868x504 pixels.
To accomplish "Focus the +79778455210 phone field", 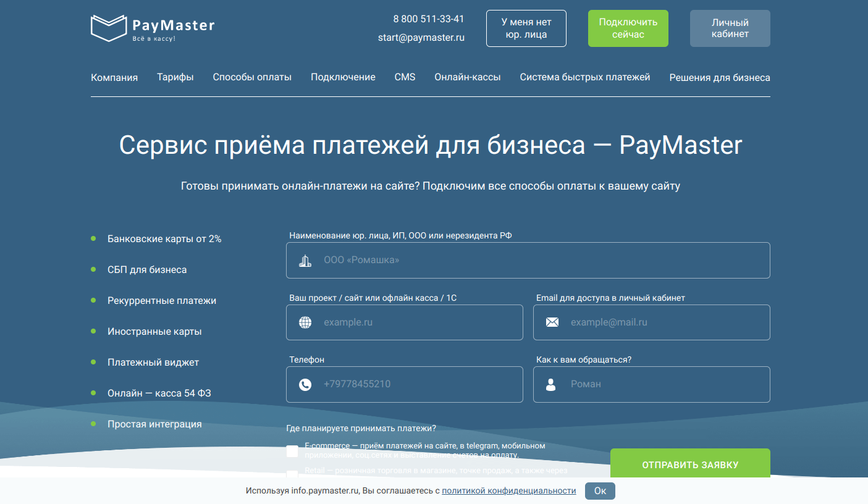I will [x=405, y=384].
